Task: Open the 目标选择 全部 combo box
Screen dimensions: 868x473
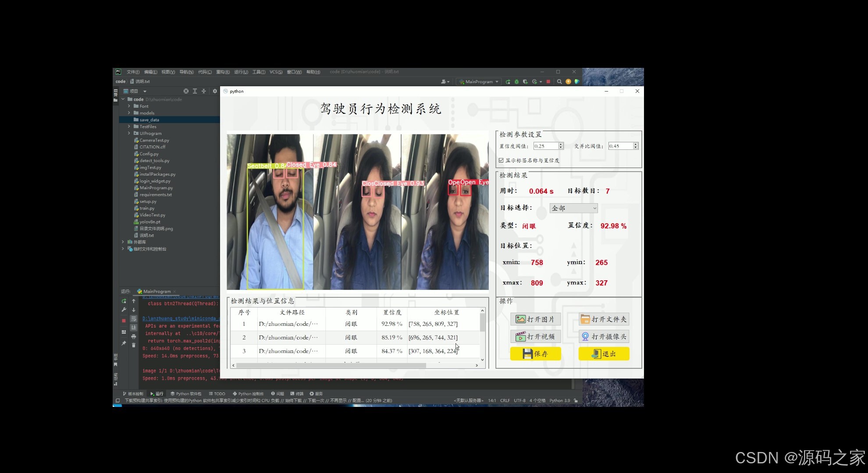Action: 573,208
